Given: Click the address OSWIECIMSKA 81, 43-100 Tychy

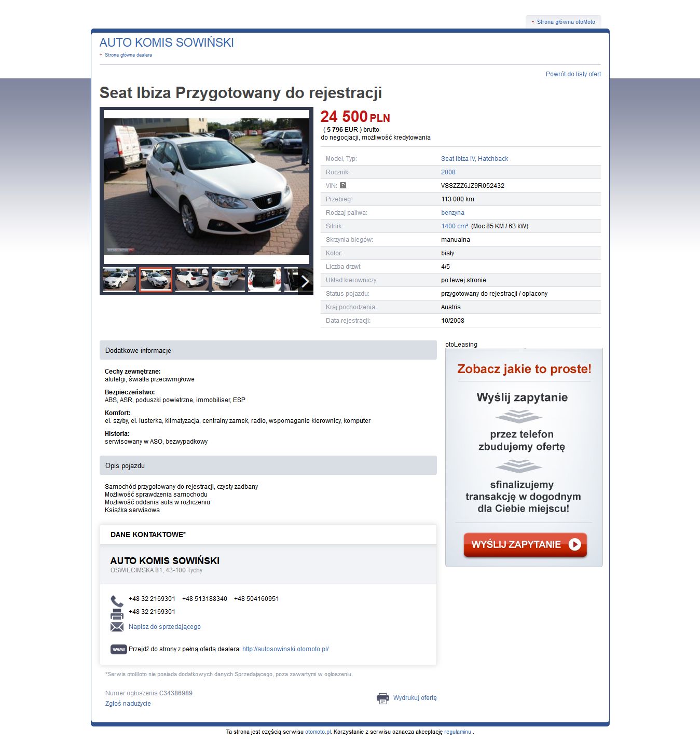Looking at the screenshot, I should tap(156, 570).
